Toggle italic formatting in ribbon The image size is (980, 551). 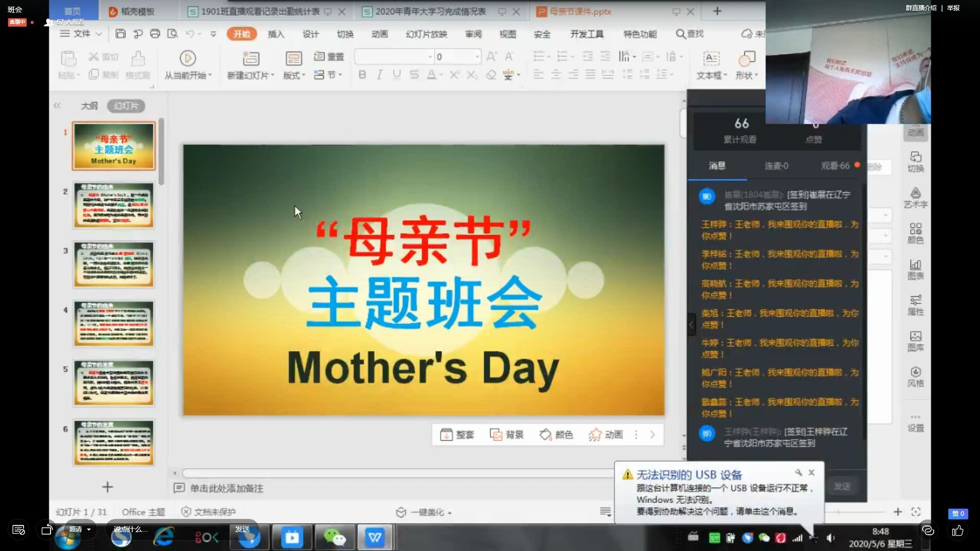tap(379, 74)
